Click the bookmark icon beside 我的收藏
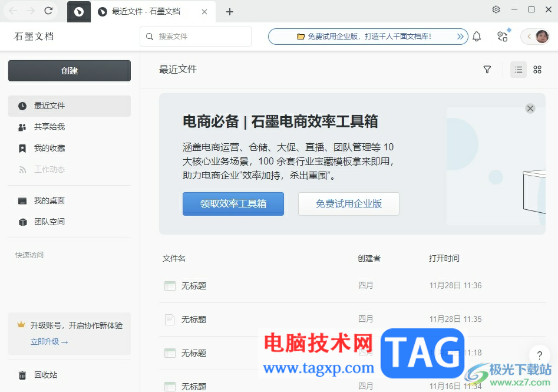The image size is (558, 392). coord(22,149)
